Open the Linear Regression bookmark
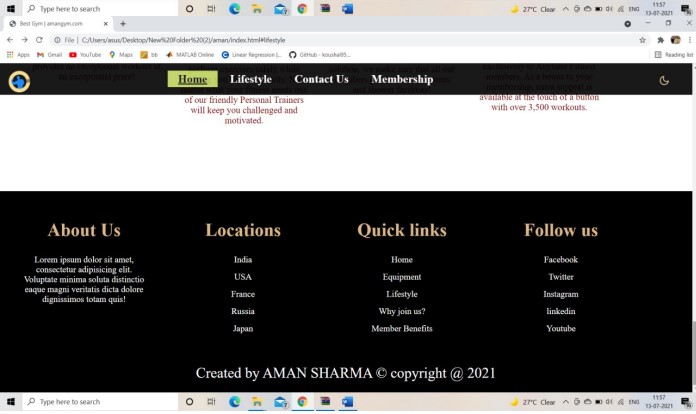This screenshot has width=696, height=414. click(x=251, y=55)
